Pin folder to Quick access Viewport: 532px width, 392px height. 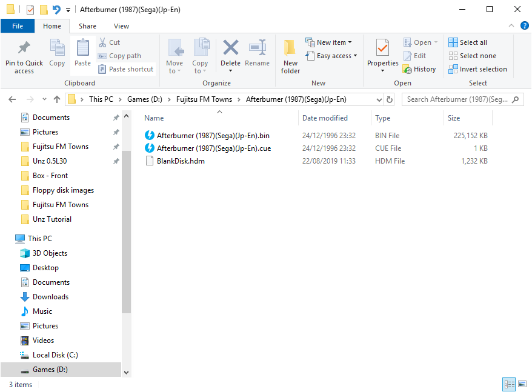[x=24, y=57]
